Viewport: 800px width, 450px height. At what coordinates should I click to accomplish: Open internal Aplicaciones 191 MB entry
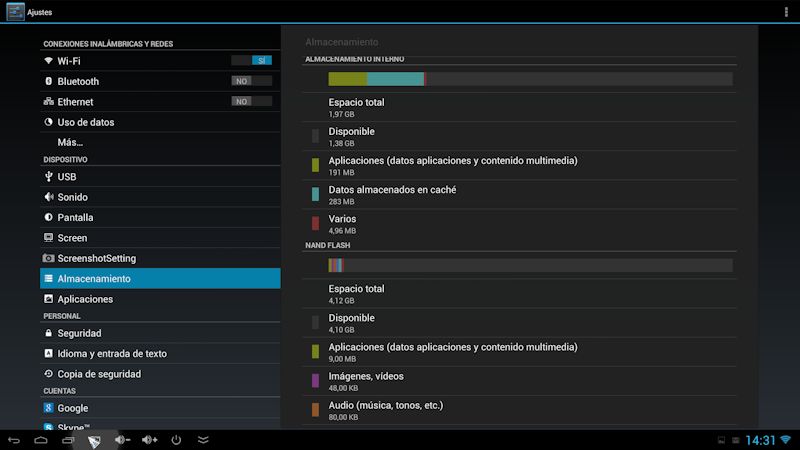[x=519, y=165]
